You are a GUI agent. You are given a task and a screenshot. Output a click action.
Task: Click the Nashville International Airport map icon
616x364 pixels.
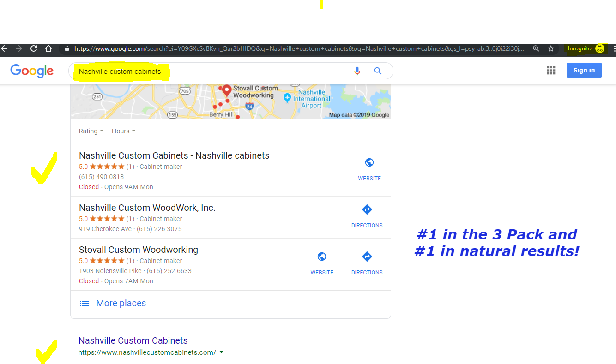click(287, 98)
